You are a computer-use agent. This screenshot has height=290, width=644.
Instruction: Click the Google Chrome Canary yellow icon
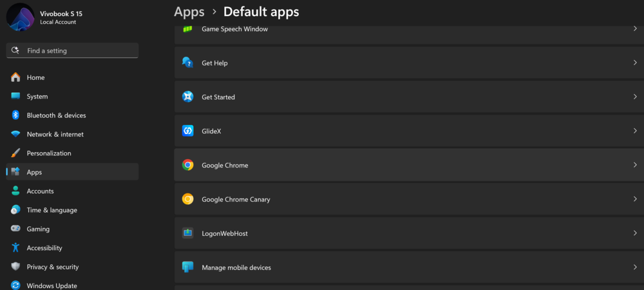pyautogui.click(x=187, y=199)
